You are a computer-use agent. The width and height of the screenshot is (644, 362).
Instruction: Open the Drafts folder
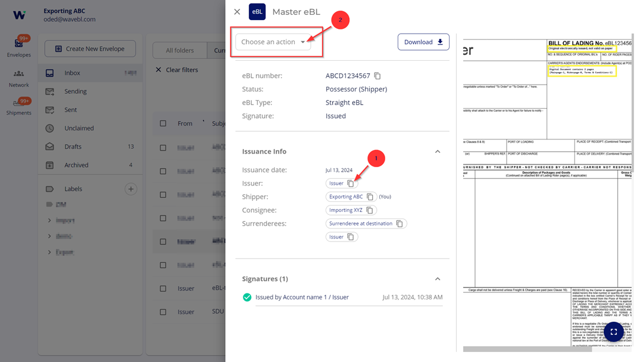click(x=73, y=146)
